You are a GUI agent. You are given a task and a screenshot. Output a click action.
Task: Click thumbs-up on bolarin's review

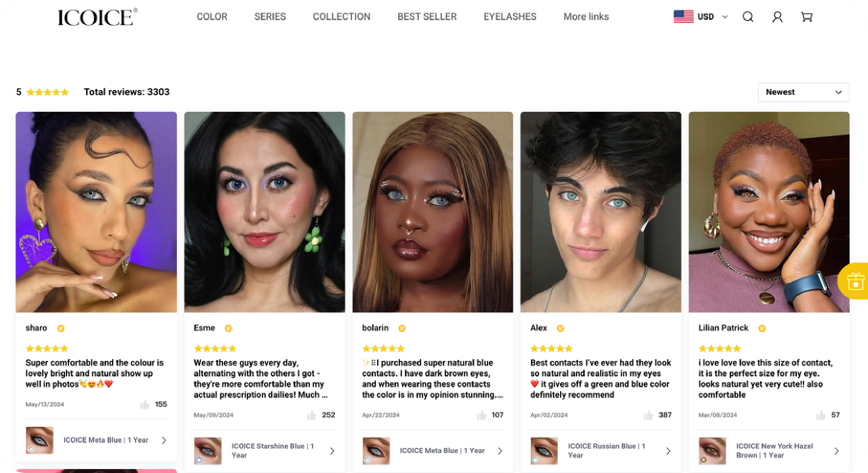click(481, 415)
